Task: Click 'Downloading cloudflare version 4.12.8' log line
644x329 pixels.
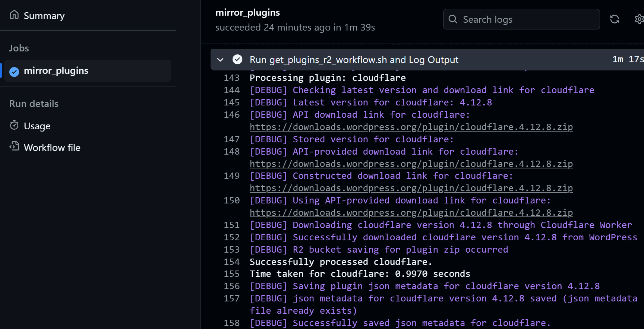Action: [x=441, y=225]
